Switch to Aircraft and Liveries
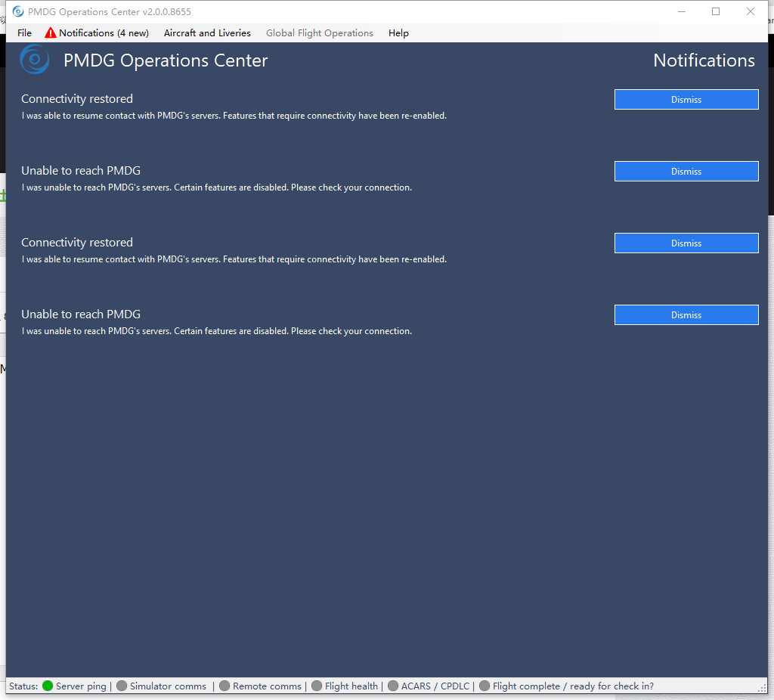This screenshot has width=774, height=700. click(206, 33)
